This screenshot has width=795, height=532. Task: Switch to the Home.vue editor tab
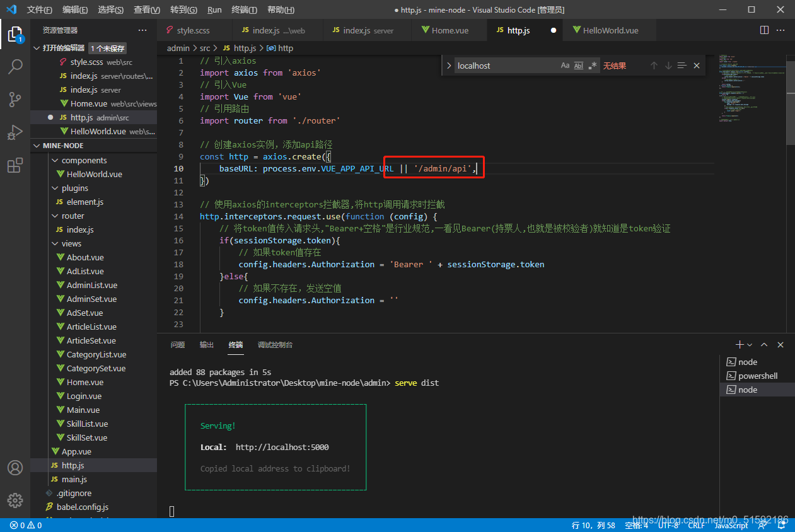pyautogui.click(x=449, y=30)
